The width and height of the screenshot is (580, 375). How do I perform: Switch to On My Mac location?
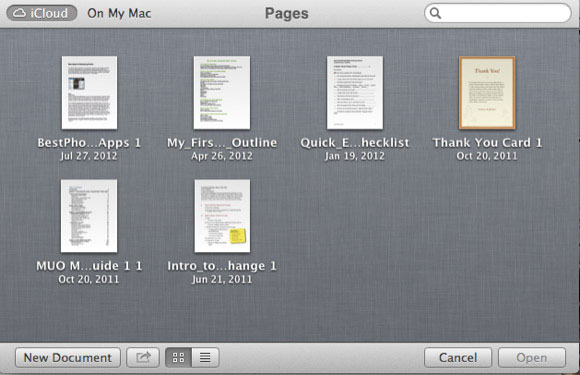(119, 13)
